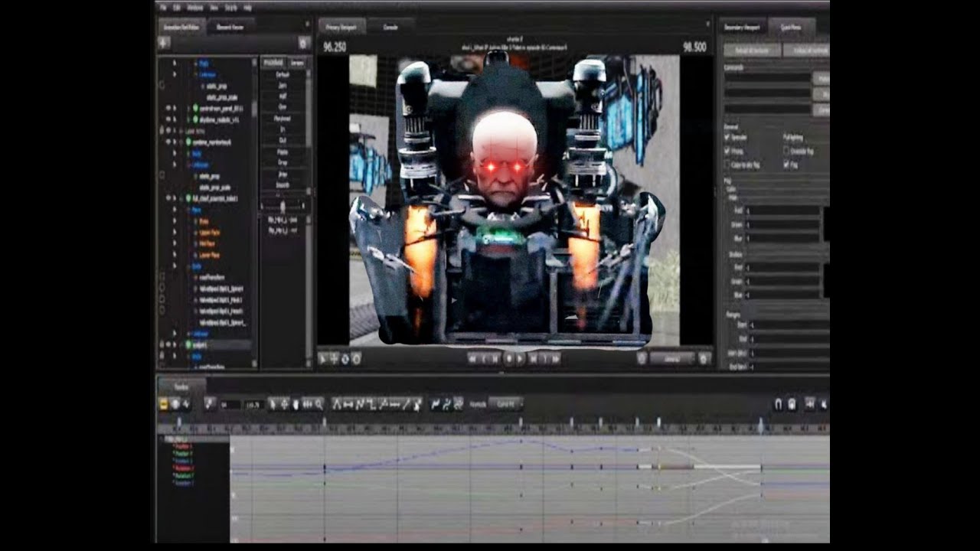Toggle visibility of the scalpel animation set
Screen dimensions: 980x551
pyautogui.click(x=168, y=345)
